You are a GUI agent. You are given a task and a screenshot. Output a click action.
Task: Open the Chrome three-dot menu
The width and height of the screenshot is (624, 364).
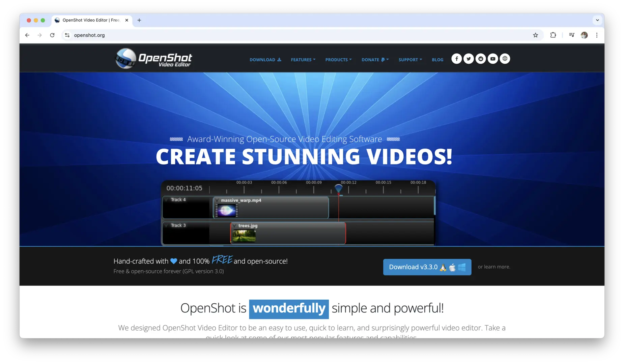[597, 35]
